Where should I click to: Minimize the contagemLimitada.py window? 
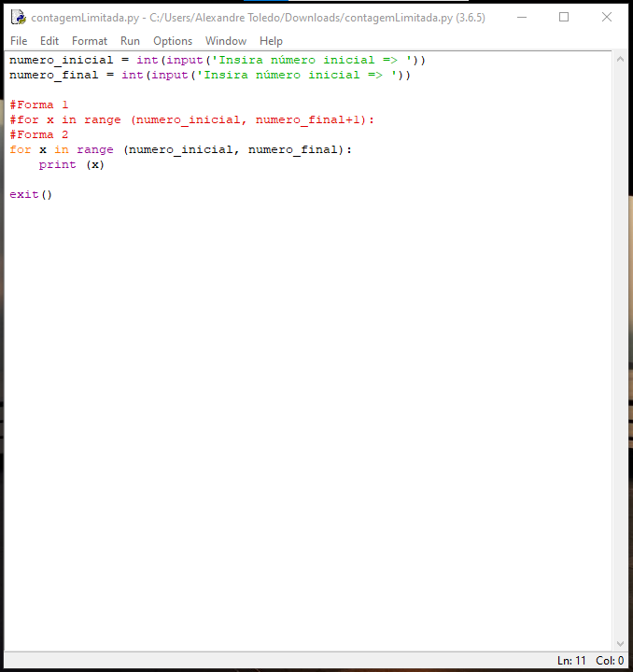tap(521, 17)
